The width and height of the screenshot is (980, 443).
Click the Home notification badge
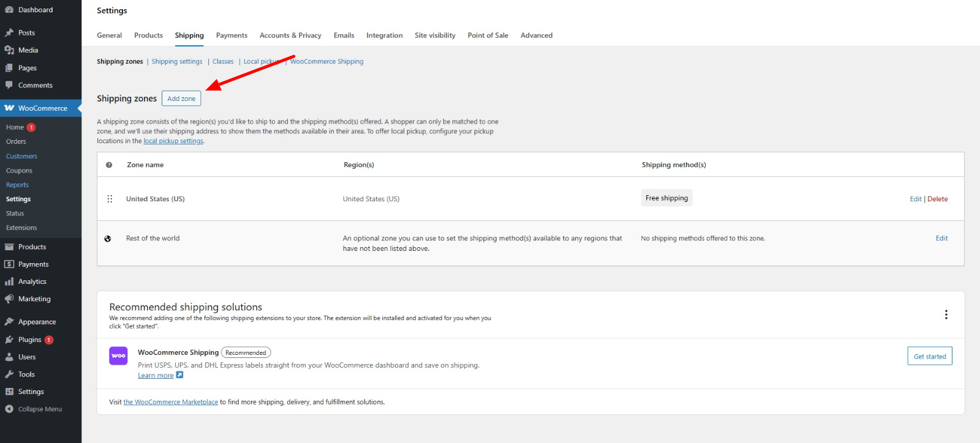tap(31, 127)
